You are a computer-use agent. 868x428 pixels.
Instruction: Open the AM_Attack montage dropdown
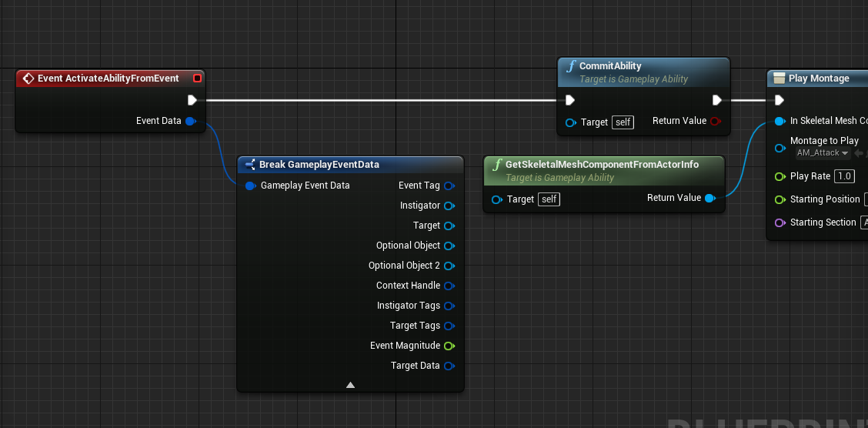[823, 153]
